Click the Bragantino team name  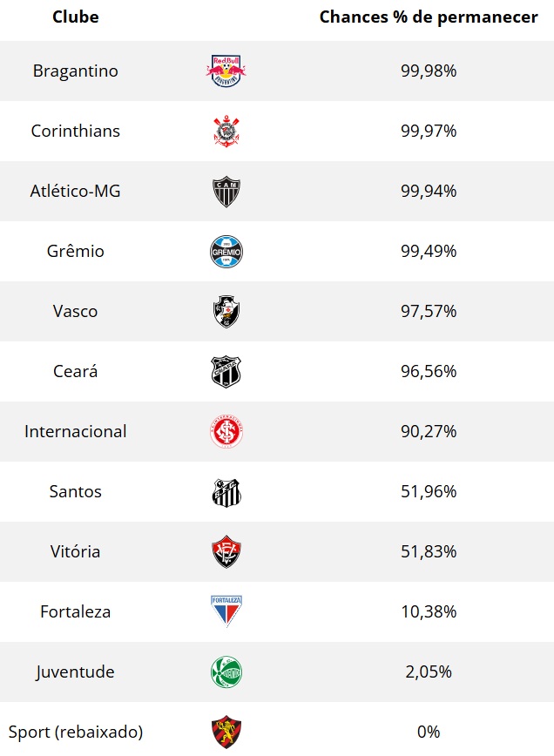click(x=76, y=71)
